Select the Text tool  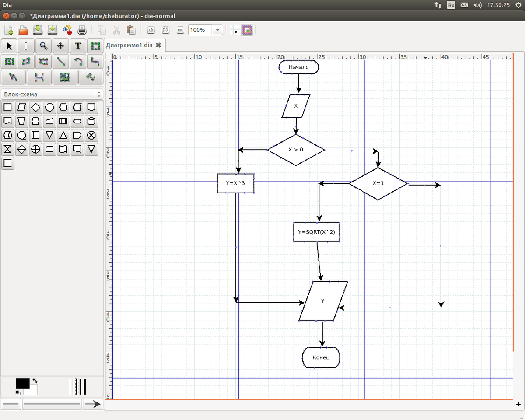tap(78, 46)
